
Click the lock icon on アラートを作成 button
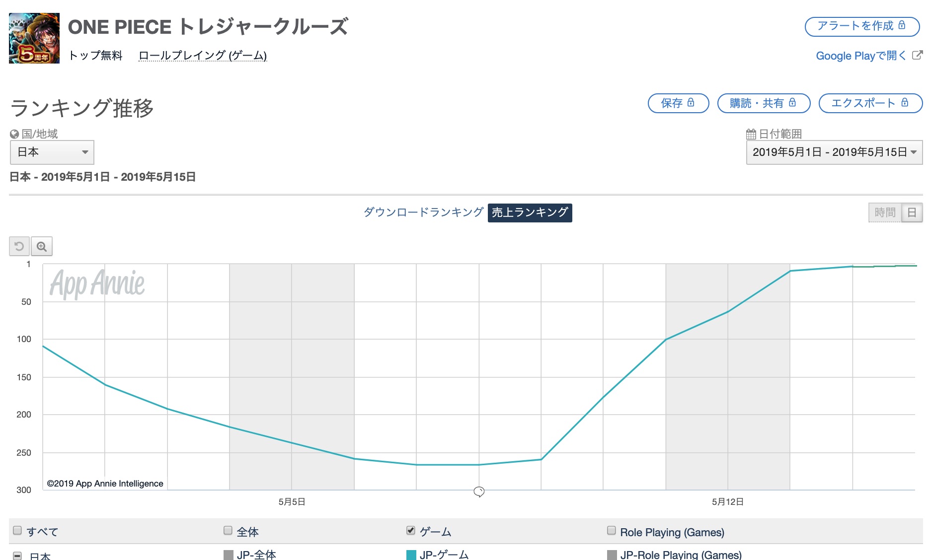click(902, 25)
